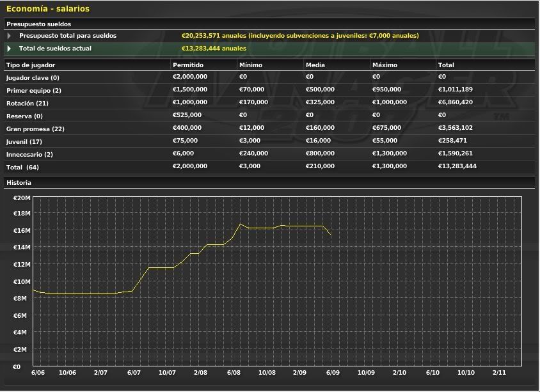Select the Jugador clave (0) row label
This screenshot has height=392, width=540.
[33, 78]
